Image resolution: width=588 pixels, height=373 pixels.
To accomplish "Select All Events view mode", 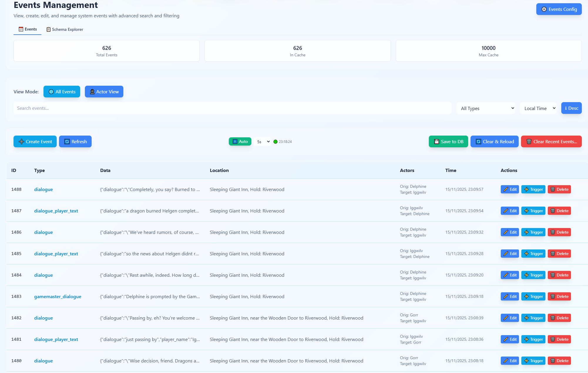I will pos(62,92).
